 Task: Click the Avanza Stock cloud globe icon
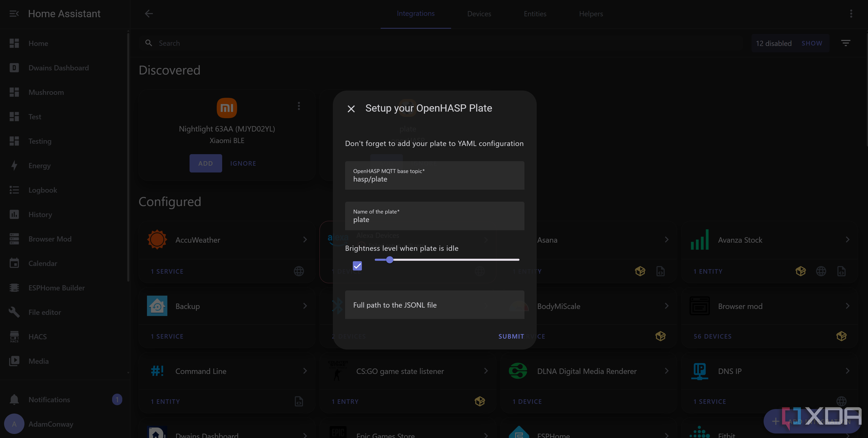point(821,271)
